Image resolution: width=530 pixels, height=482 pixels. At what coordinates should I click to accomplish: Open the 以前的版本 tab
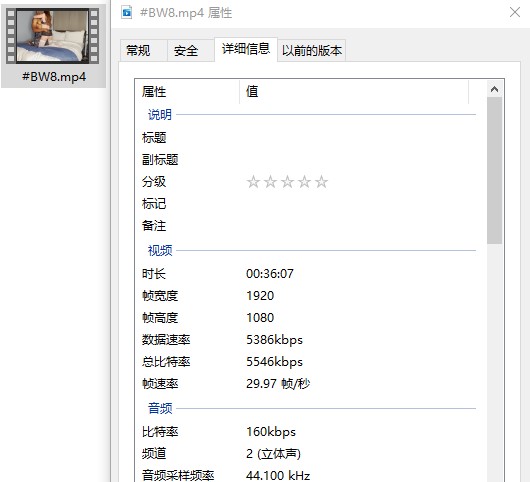[312, 51]
